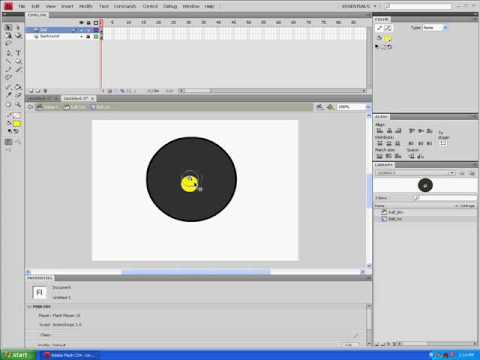Image resolution: width=480 pixels, height=360 pixels.
Task: Click Align left edge in the Align panel
Action: click(380, 131)
